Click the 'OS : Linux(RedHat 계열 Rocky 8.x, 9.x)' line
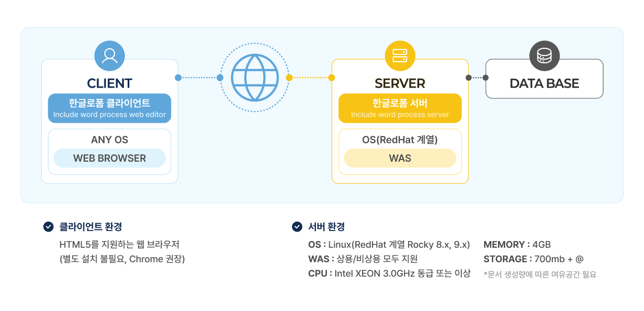The image size is (644, 311). (x=389, y=244)
